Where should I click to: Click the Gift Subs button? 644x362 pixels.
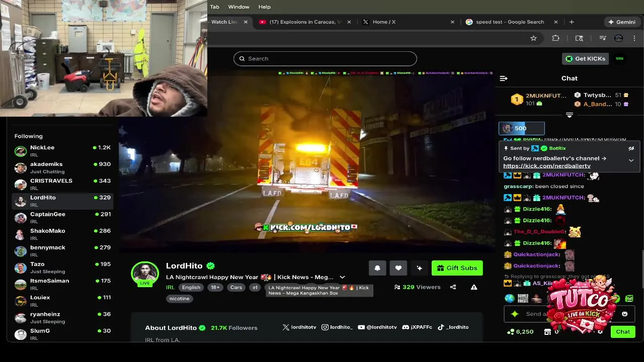[x=457, y=268]
